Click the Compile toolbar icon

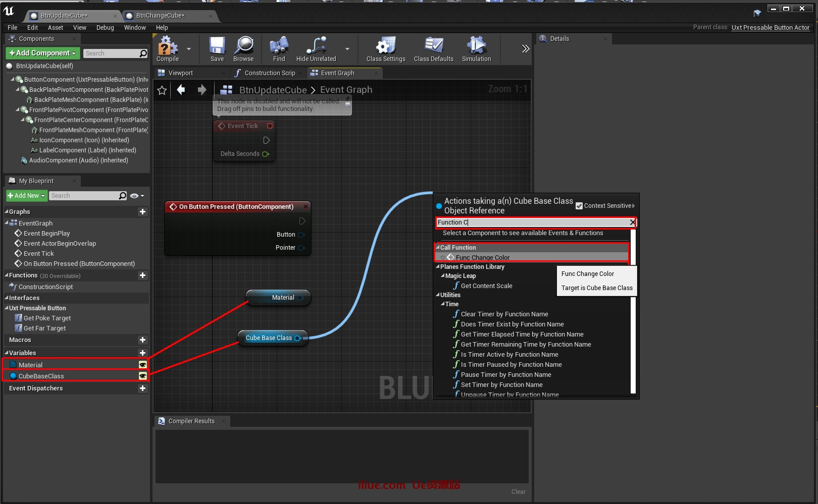click(x=168, y=47)
